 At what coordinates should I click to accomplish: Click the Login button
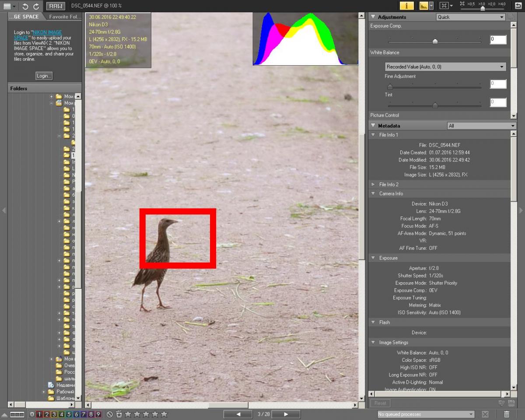(x=44, y=76)
